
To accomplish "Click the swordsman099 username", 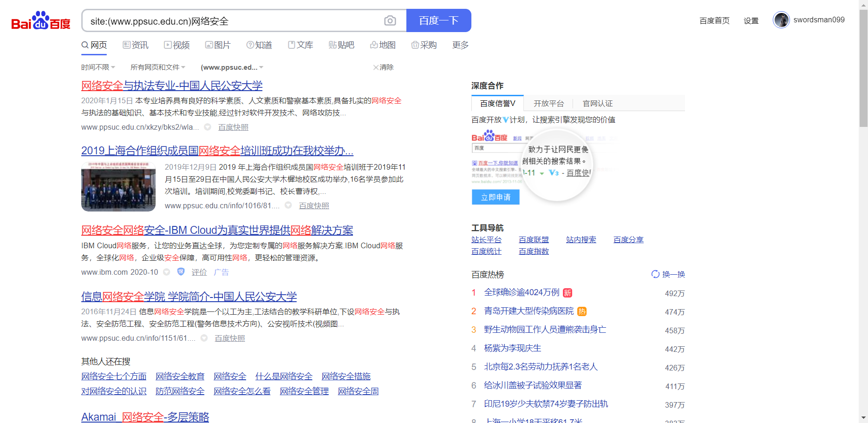I will [819, 20].
